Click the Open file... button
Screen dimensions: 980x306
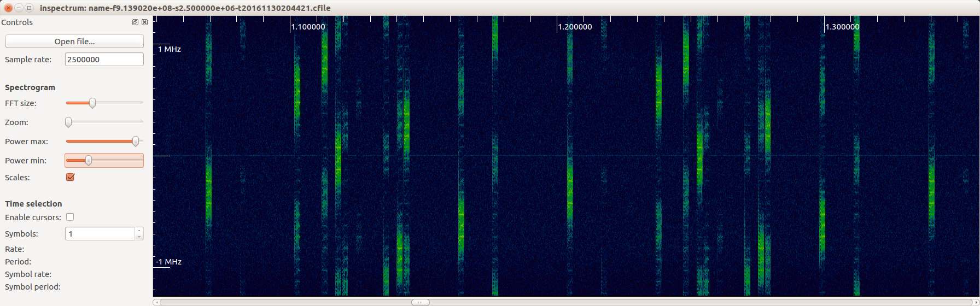pyautogui.click(x=74, y=42)
